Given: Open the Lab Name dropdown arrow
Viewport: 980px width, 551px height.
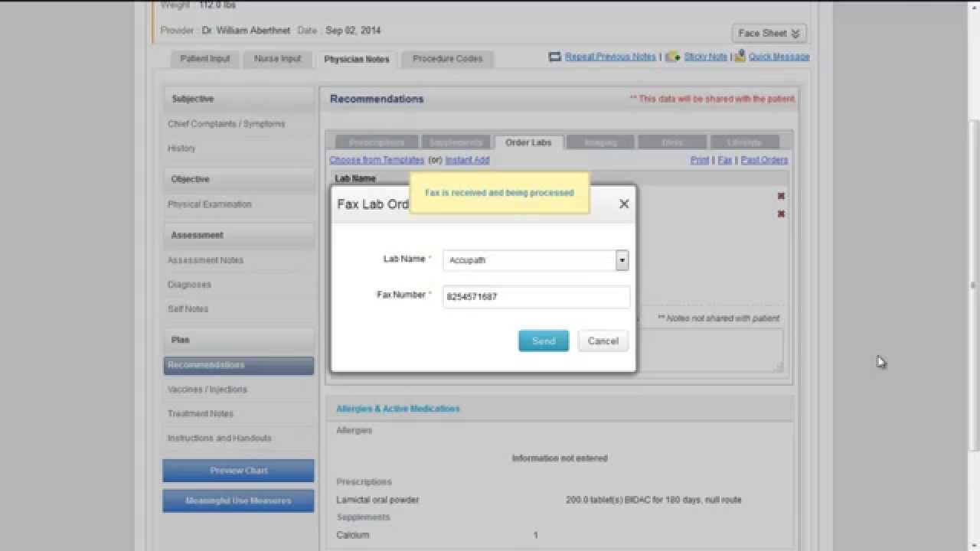Looking at the screenshot, I should click(x=622, y=260).
